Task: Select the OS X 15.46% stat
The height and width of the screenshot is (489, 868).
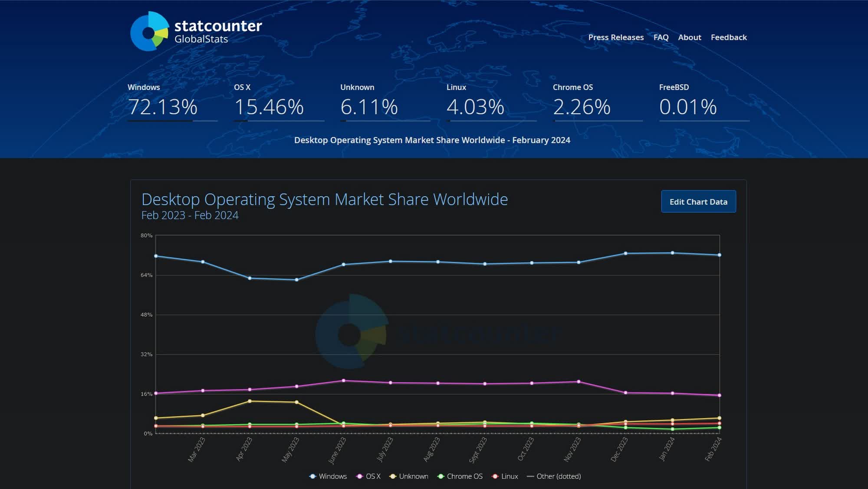Action: 279,102
